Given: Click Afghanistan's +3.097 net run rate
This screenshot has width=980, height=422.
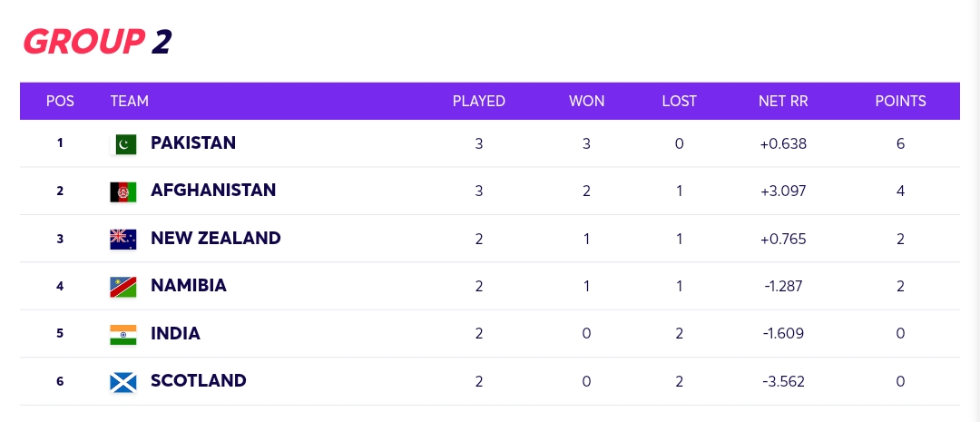Looking at the screenshot, I should point(783,191).
